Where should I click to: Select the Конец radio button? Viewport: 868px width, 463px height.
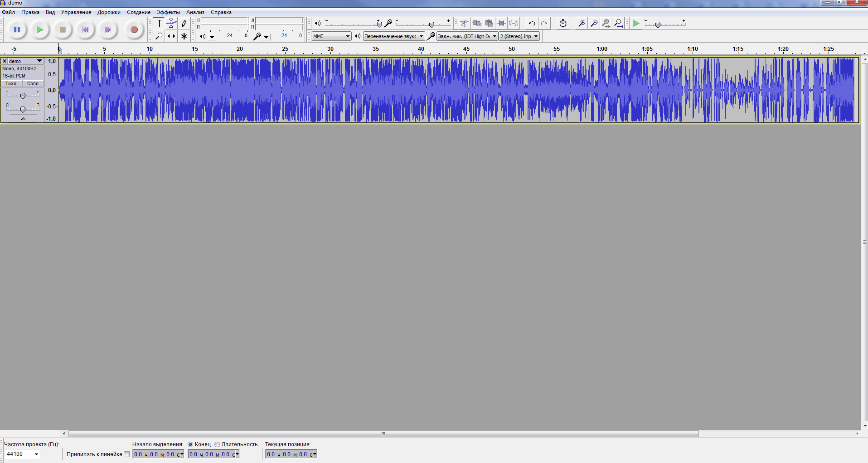pos(191,444)
